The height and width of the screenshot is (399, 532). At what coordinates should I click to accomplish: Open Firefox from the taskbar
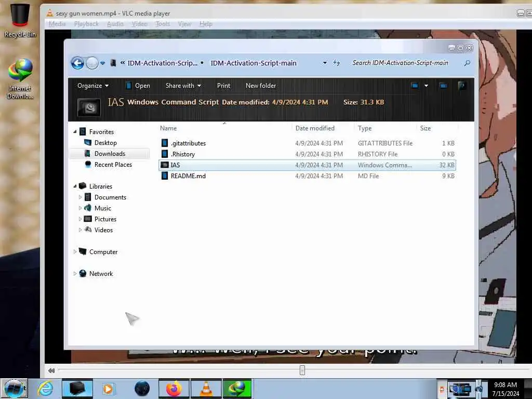click(174, 389)
